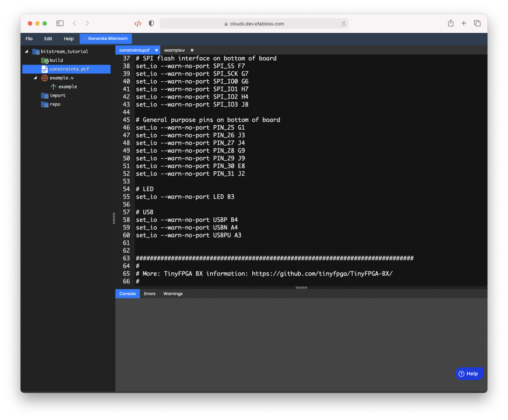This screenshot has height=420, width=508.
Task: Collapse the example.v file node
Action: [x=35, y=78]
